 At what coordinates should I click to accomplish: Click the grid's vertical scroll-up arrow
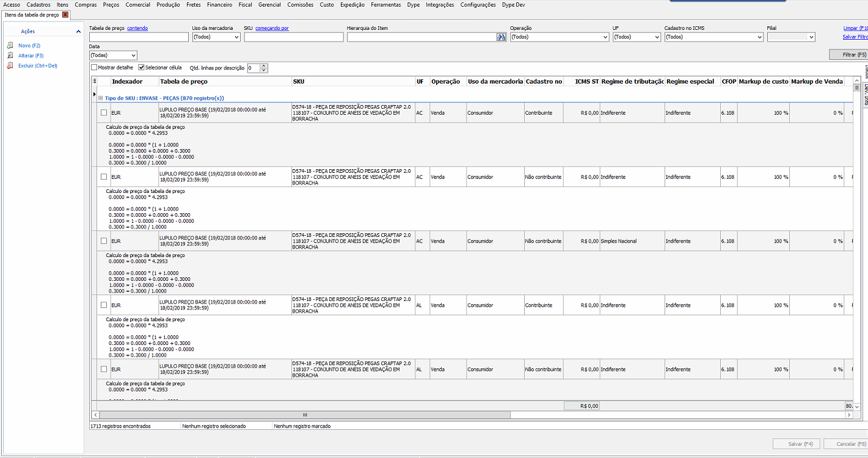click(857, 81)
